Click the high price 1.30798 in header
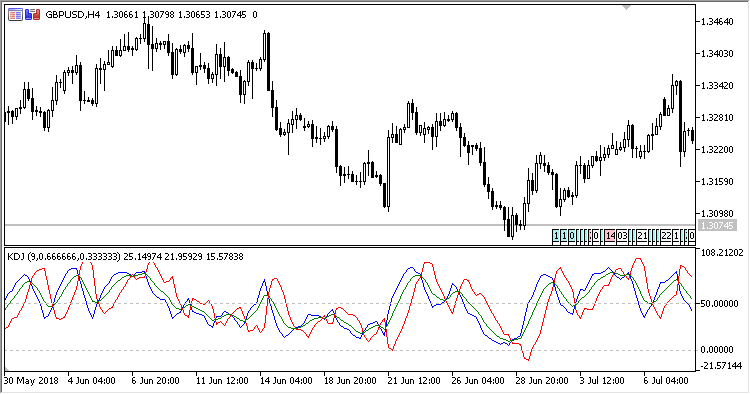The height and width of the screenshot is (394, 750). (x=159, y=15)
